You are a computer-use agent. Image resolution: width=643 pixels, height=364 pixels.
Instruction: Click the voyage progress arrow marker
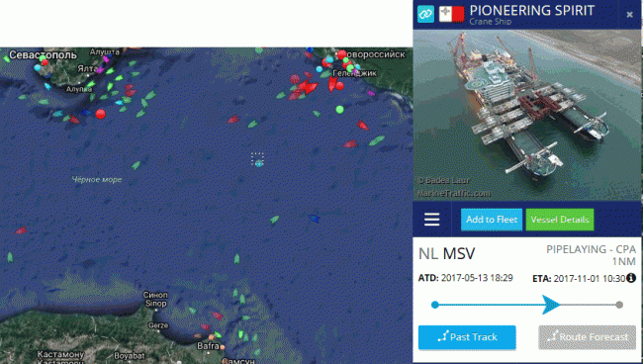551,305
